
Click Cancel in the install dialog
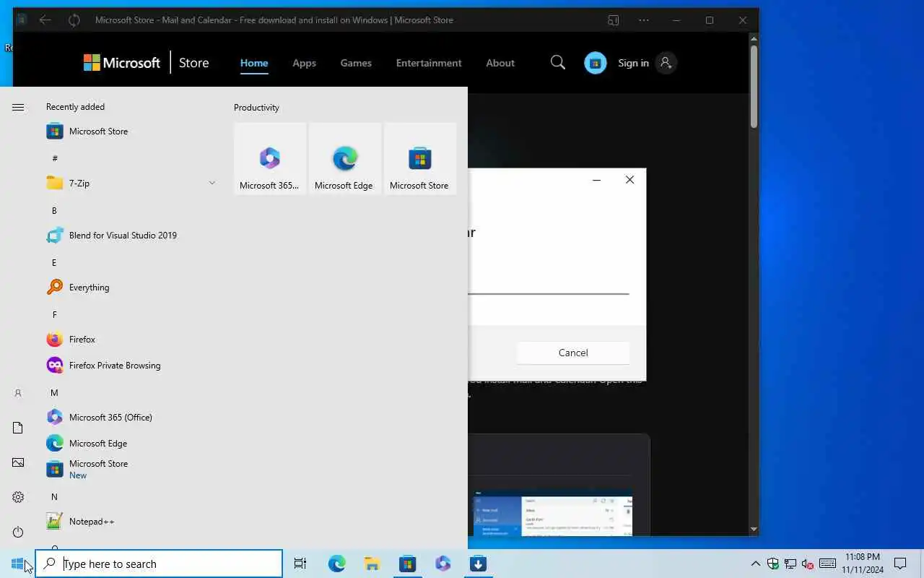coord(573,353)
